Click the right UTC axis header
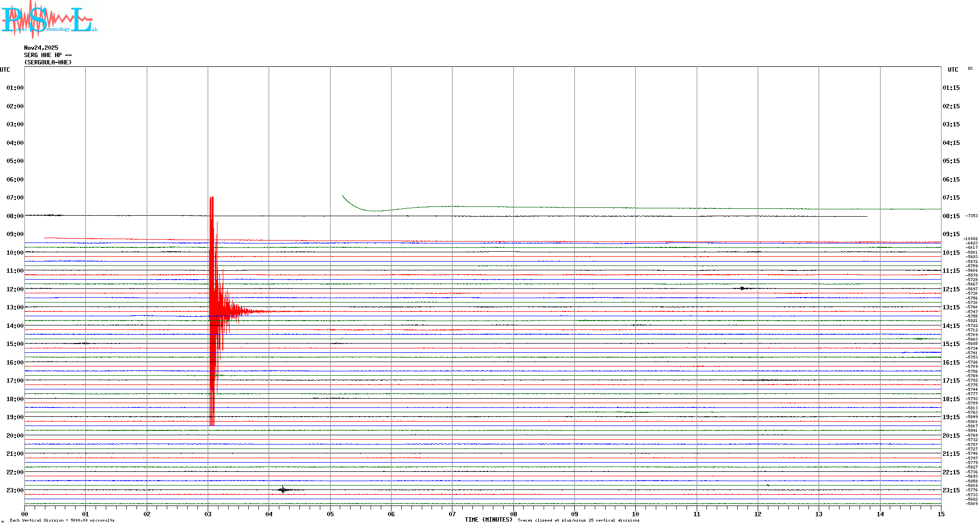Viewport: 980px width, 527px height. click(953, 70)
